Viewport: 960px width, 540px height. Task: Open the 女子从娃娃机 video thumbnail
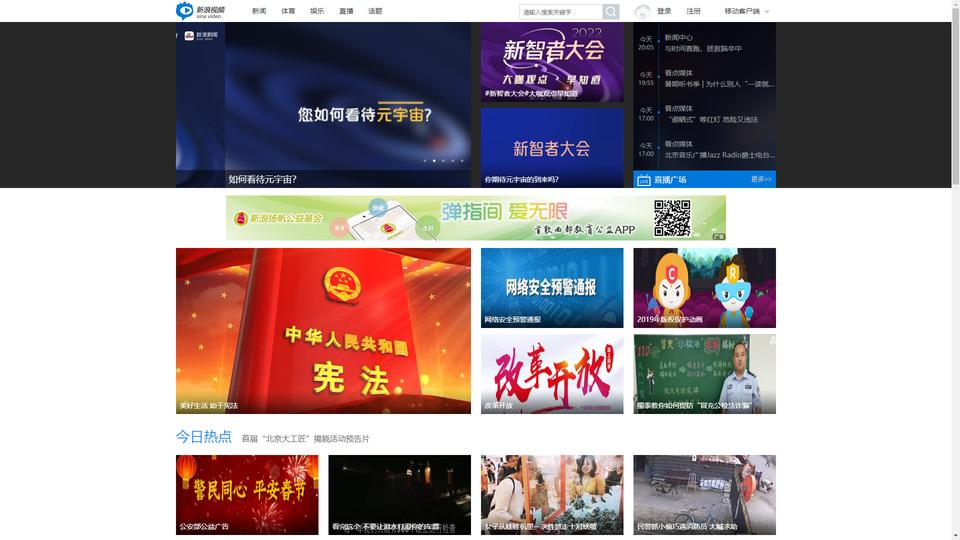tap(552, 495)
